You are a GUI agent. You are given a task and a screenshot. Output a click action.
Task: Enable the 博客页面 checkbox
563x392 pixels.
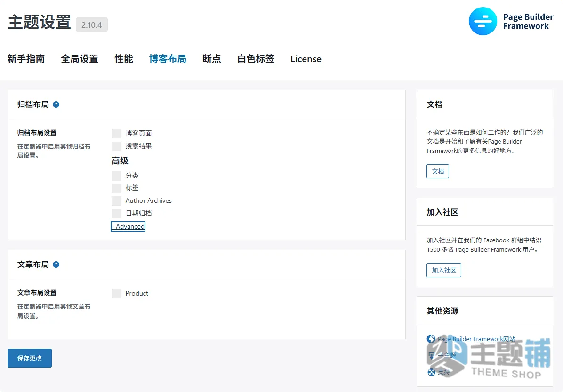[x=116, y=134]
